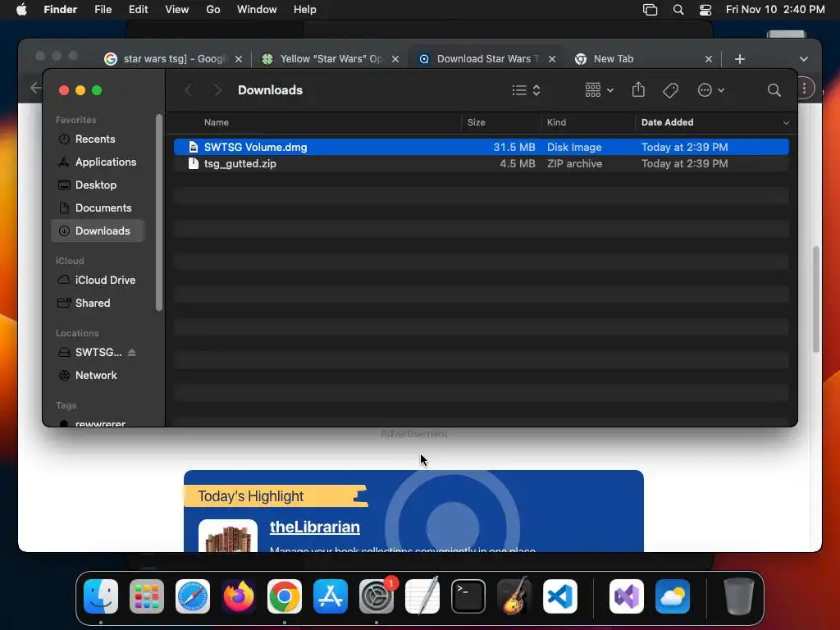
Task: Open the Group By grid dropdown in Finder
Action: click(599, 90)
